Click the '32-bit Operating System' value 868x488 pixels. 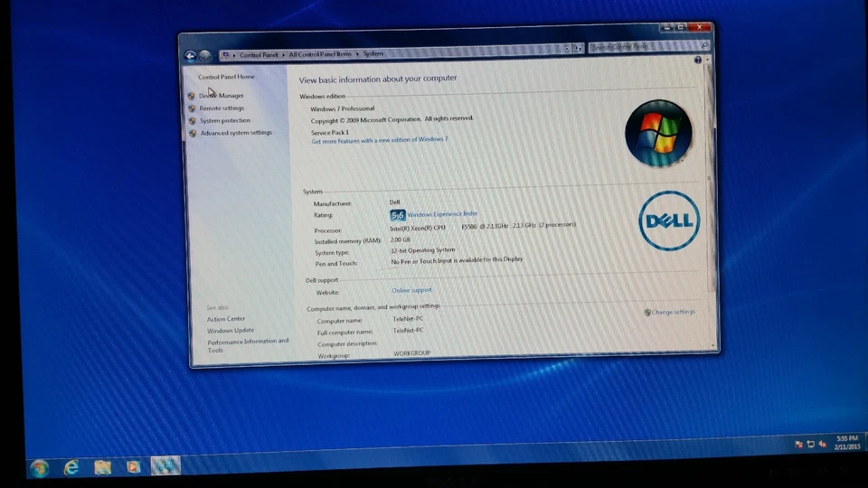point(423,250)
